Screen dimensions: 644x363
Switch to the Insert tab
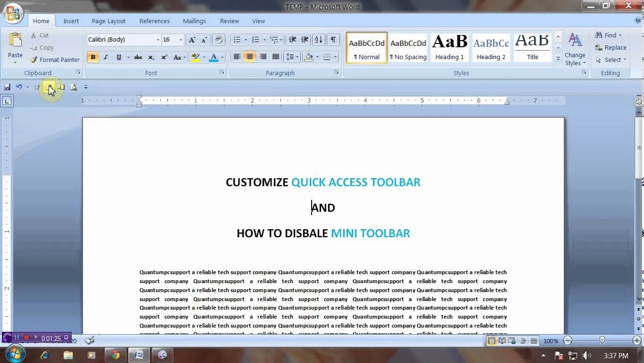coord(71,21)
